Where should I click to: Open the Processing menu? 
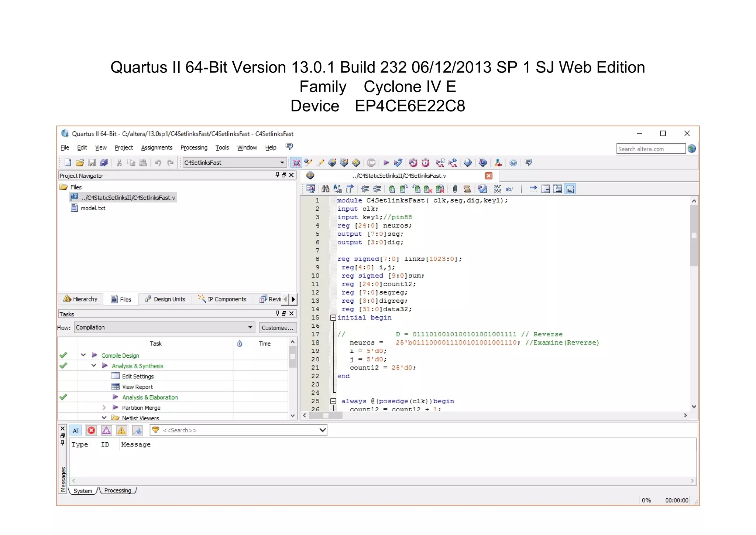click(194, 147)
